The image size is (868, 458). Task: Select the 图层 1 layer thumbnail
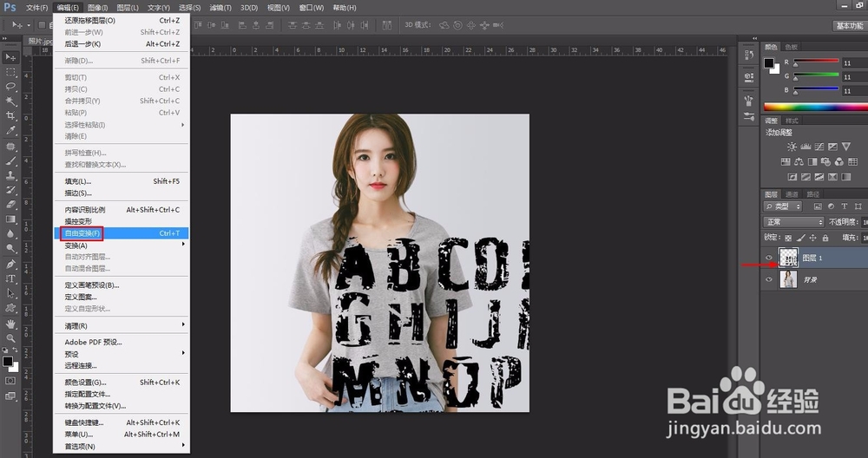point(789,258)
